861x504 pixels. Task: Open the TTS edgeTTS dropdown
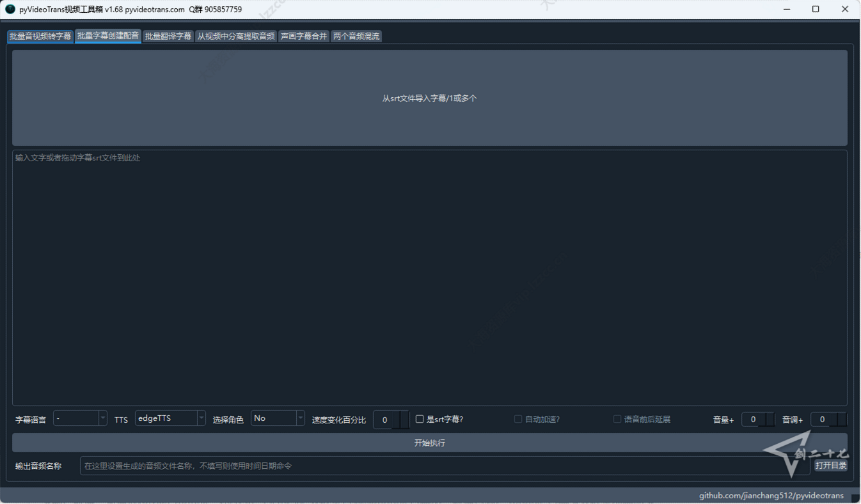coord(170,418)
